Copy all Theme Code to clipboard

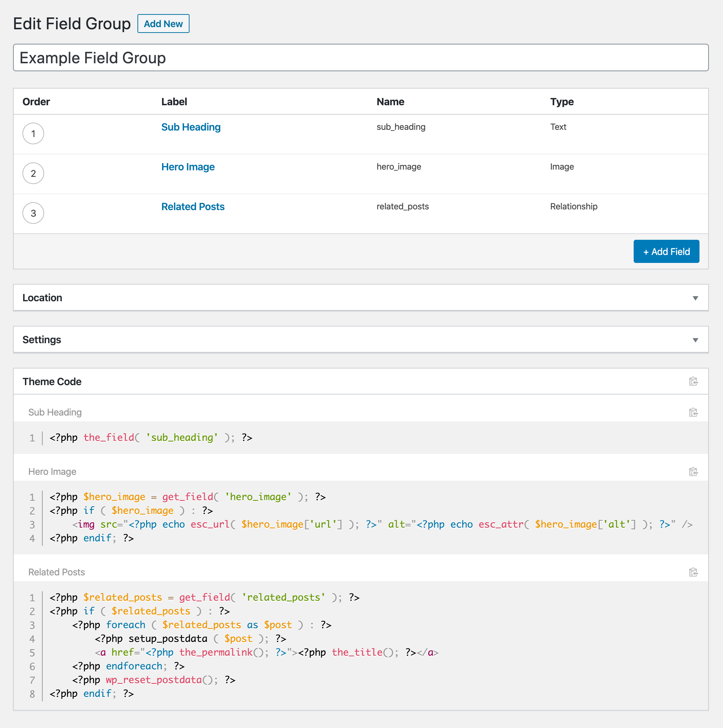(694, 381)
